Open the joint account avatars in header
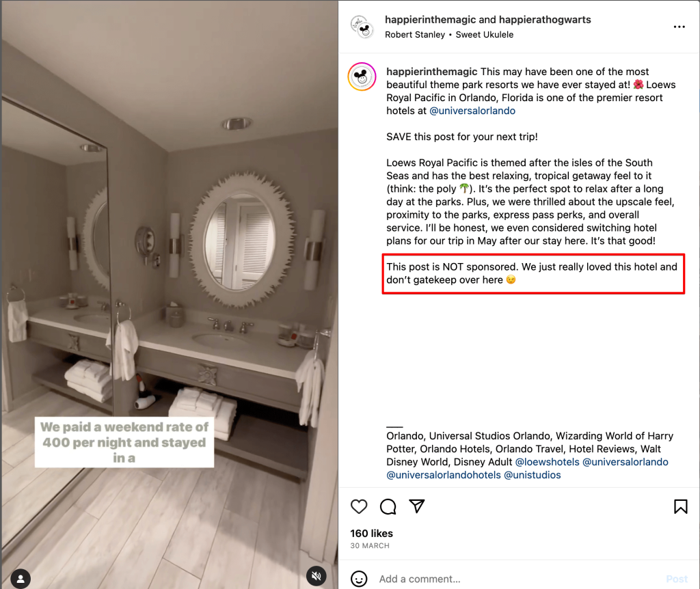Viewport: 700px width, 589px height. (362, 27)
